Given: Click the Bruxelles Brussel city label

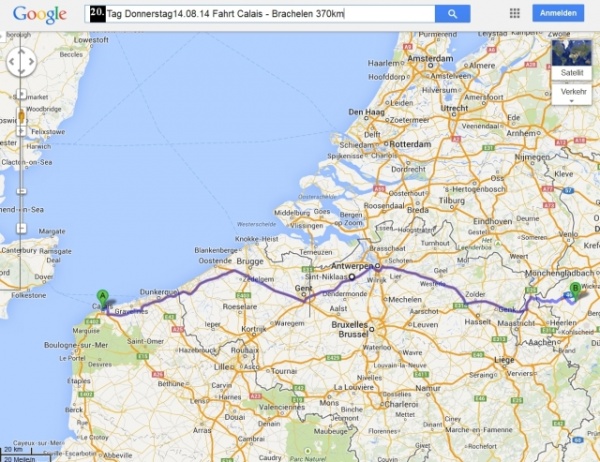Looking at the screenshot, I should [350, 329].
